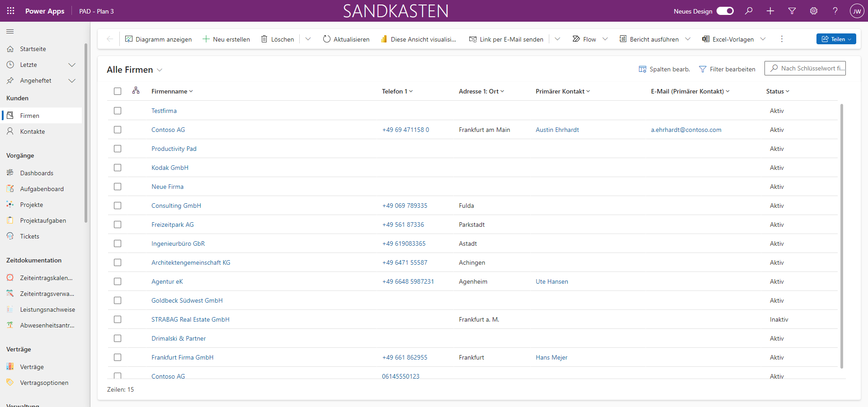Viewport: 868px width, 407px height.
Task: Open the Contoso AG record with Frankfurt am Main
Action: point(168,130)
